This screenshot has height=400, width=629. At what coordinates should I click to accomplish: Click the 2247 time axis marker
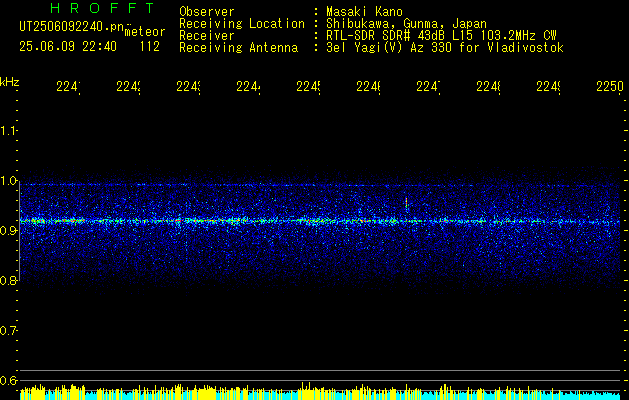click(x=428, y=87)
